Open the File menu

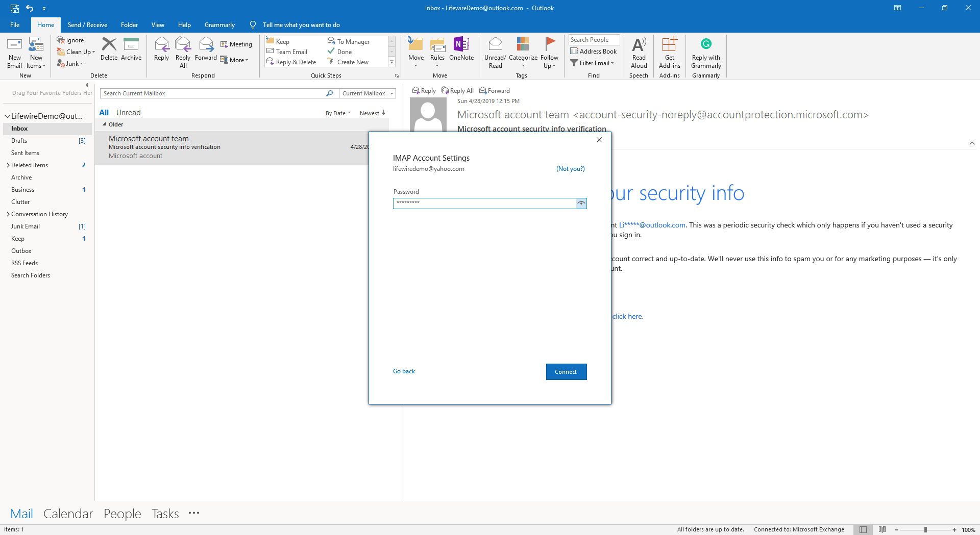15,24
